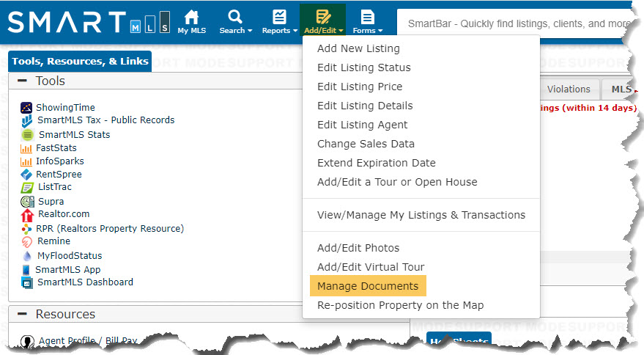Select Edit Listing Status
This screenshot has height=355, width=644.
[364, 67]
